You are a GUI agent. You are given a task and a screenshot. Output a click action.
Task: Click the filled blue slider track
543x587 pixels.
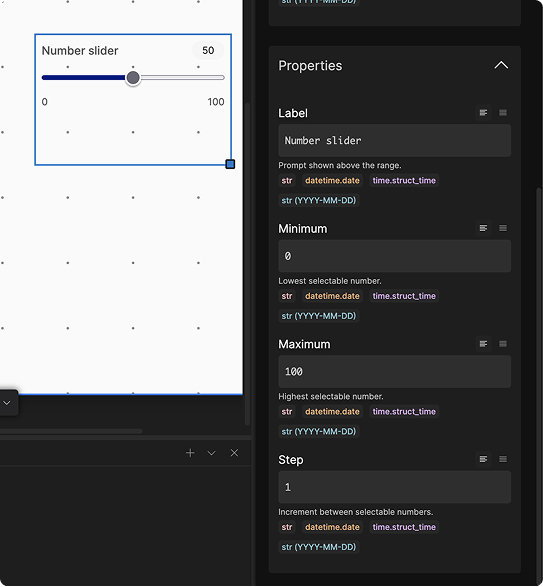pyautogui.click(x=84, y=78)
